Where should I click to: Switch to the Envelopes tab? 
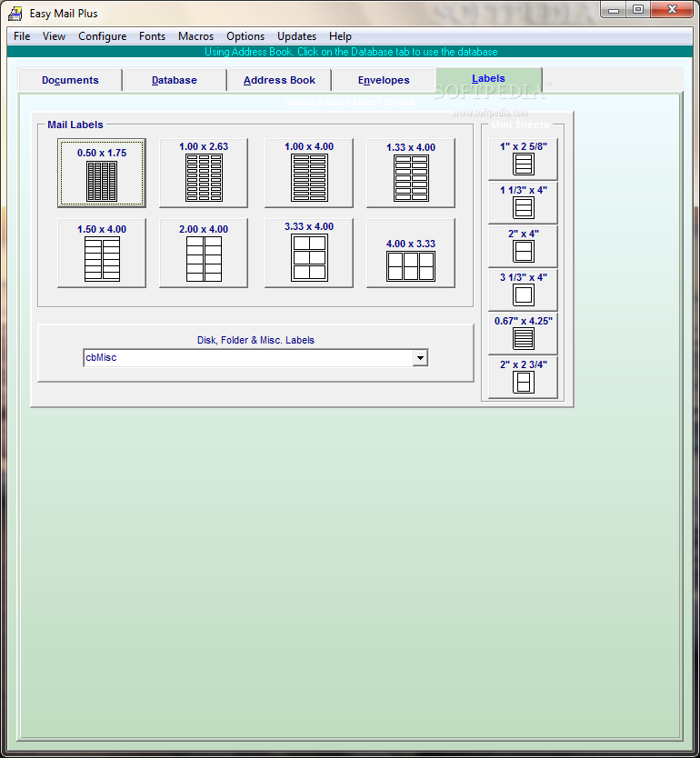[384, 80]
